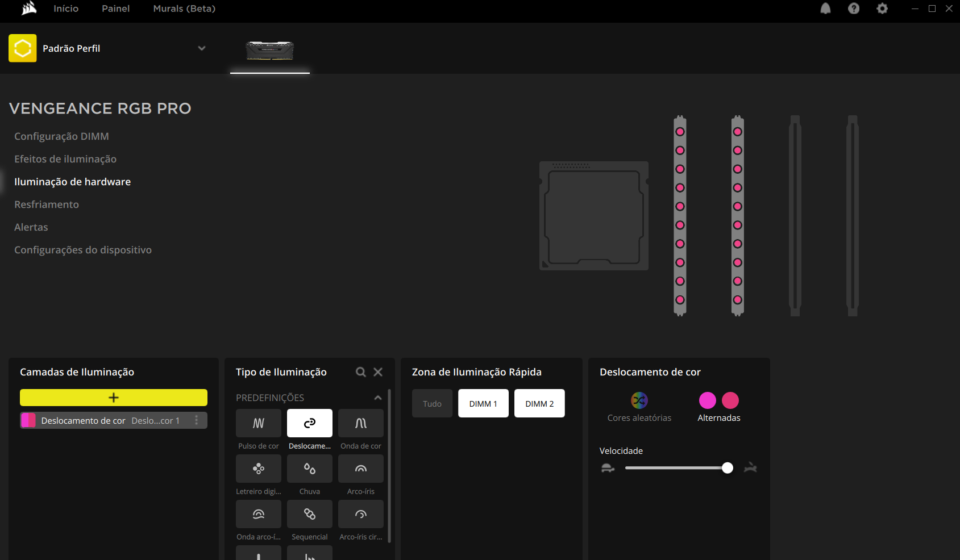This screenshot has height=560, width=960.
Task: Toggle the Tudo zone button
Action: pos(433,403)
